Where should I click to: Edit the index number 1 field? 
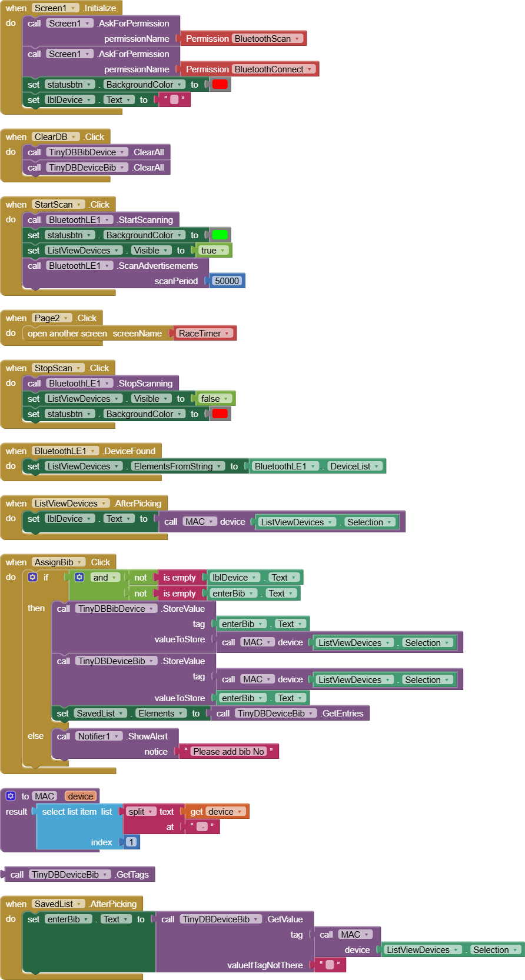coord(131,842)
